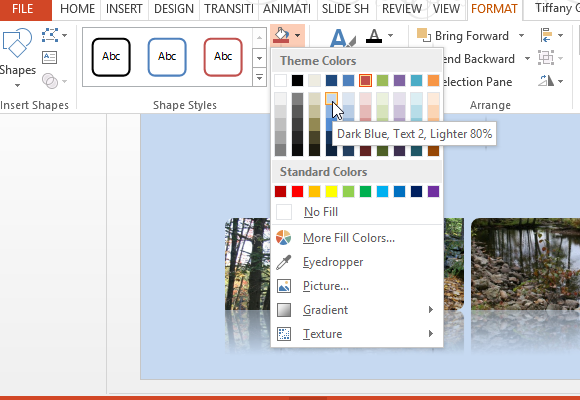This screenshot has width=580, height=400.
Task: Apply the black outline Abc shape style
Action: pyautogui.click(x=111, y=57)
